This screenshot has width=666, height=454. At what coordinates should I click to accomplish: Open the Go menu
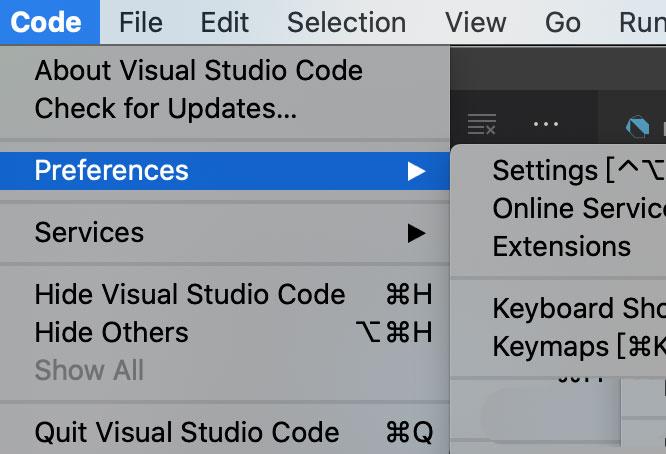(x=563, y=22)
